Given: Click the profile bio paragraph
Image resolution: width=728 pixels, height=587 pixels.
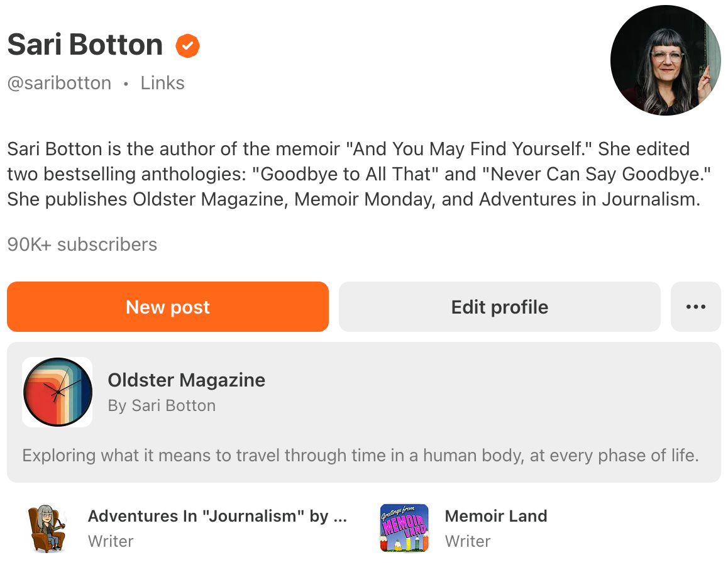Looking at the screenshot, I should [x=353, y=174].
